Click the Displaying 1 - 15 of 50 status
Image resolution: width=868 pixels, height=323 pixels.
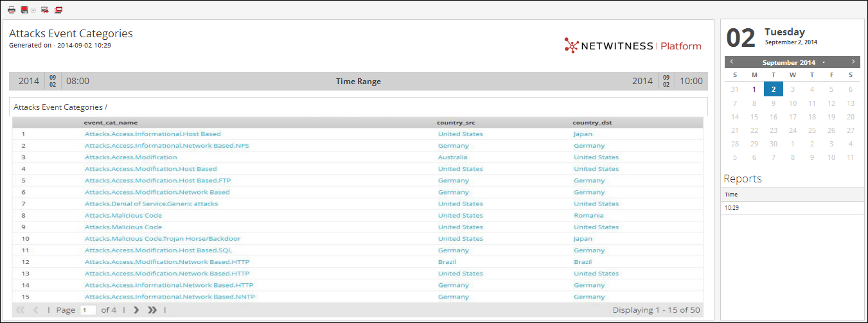tap(656, 310)
